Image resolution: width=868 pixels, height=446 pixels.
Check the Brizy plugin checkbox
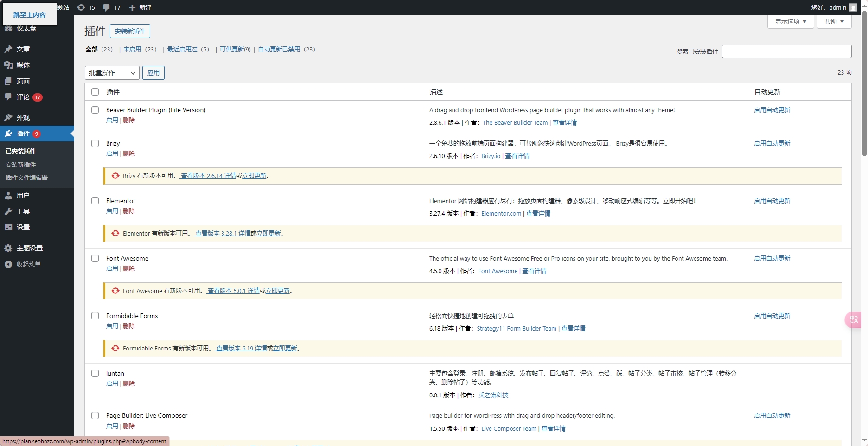(95, 143)
